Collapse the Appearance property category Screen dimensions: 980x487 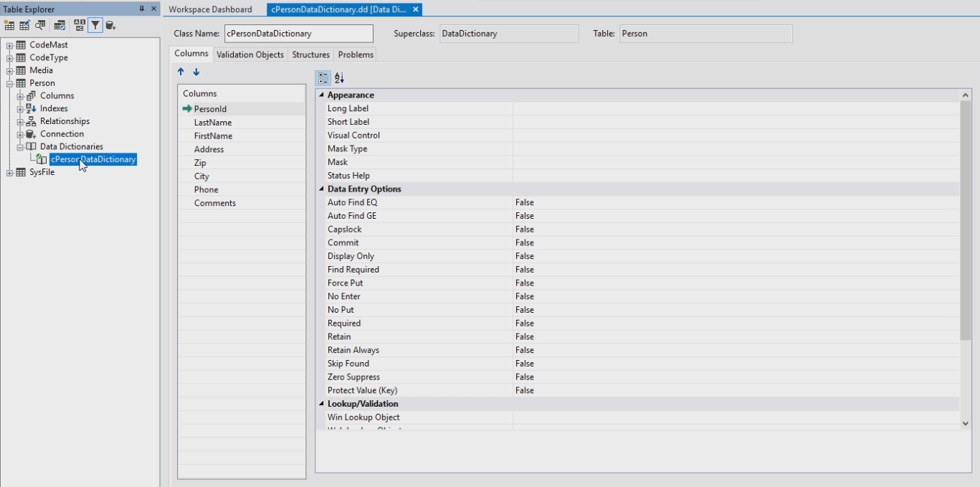(321, 95)
